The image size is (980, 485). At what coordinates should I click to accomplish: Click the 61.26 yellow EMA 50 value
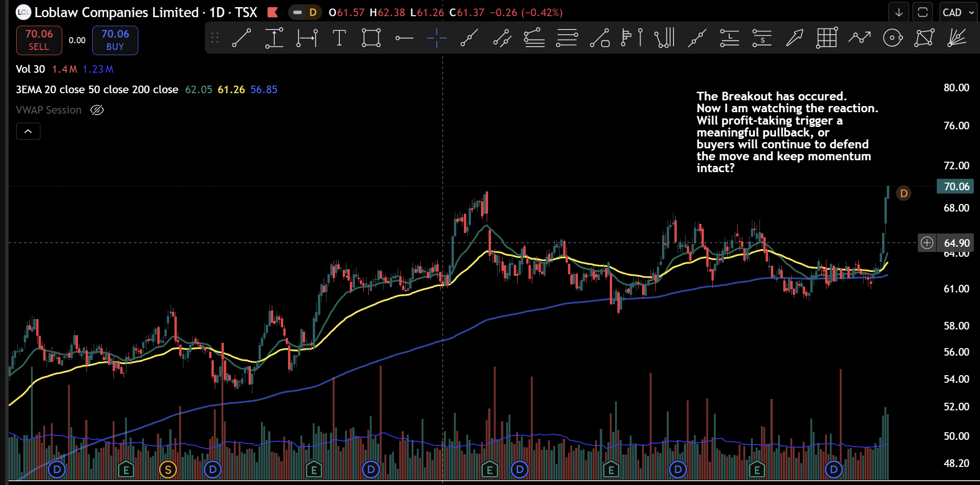[231, 90]
